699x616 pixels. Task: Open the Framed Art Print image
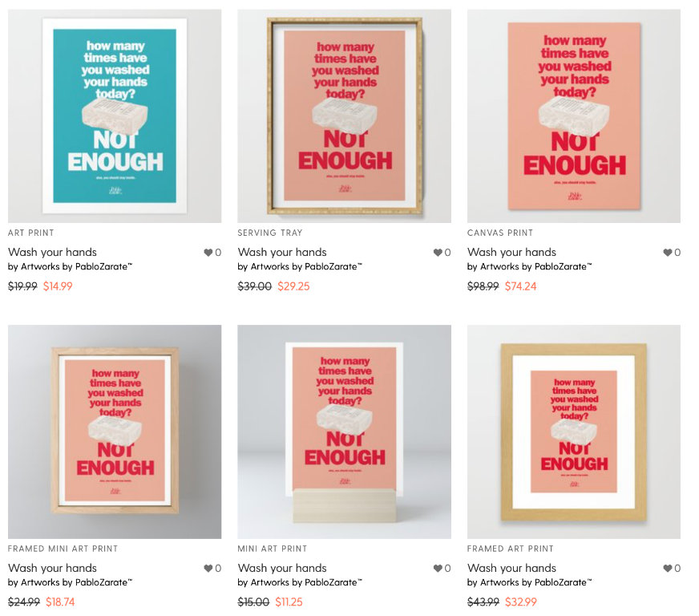[574, 432]
